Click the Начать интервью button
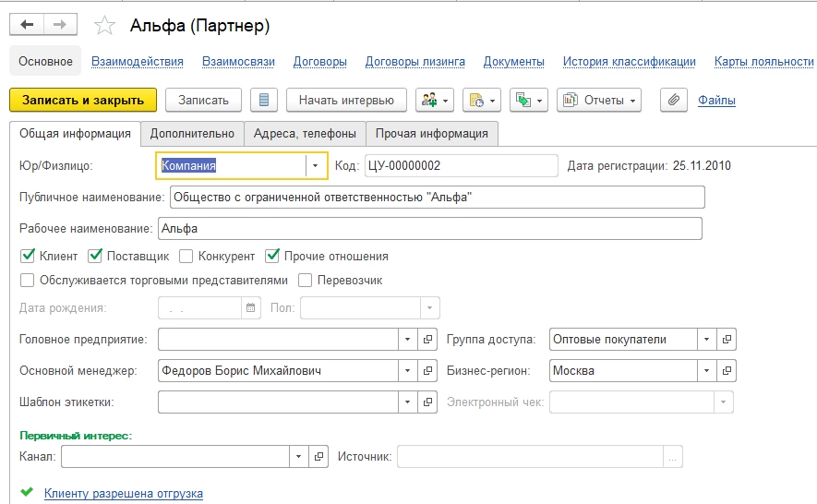 [346, 100]
